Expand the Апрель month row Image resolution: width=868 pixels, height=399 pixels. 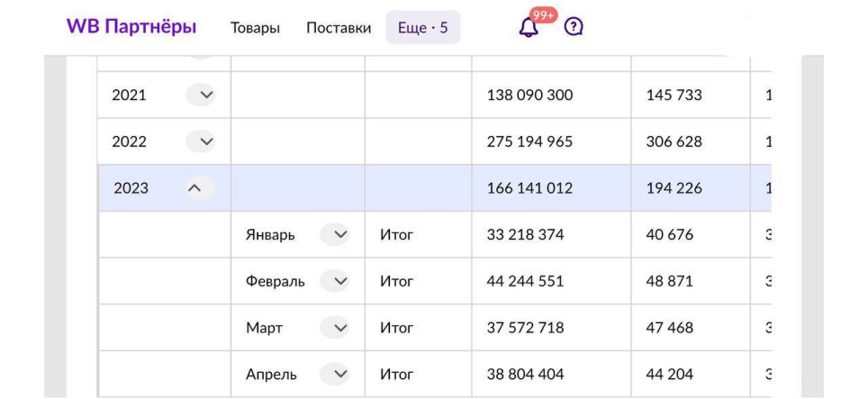pyautogui.click(x=335, y=374)
